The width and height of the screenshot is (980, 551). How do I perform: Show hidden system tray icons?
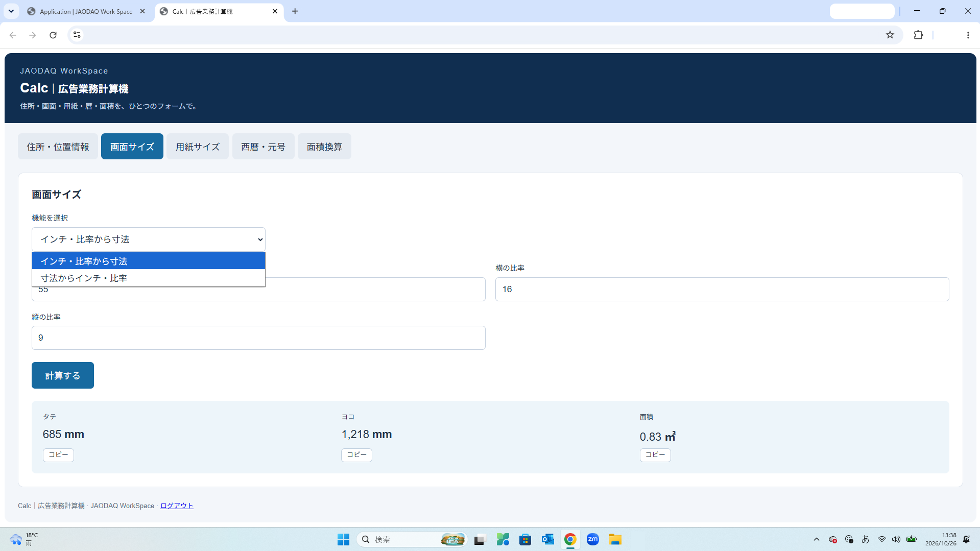[817, 539]
